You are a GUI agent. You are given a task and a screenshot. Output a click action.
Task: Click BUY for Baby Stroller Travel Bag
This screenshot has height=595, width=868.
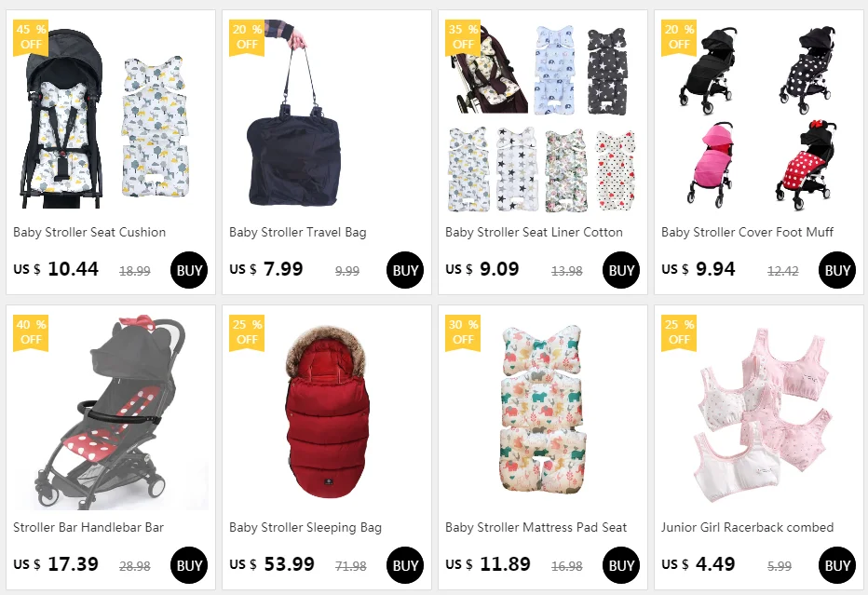[x=405, y=270]
